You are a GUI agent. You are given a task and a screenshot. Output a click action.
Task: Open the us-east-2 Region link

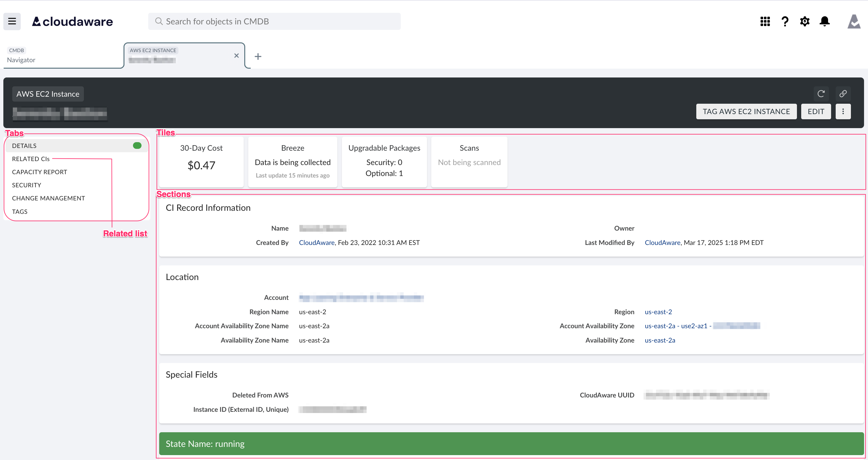658,312
